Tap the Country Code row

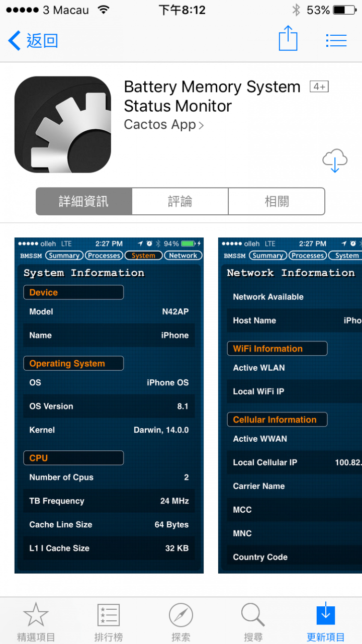[x=294, y=557]
